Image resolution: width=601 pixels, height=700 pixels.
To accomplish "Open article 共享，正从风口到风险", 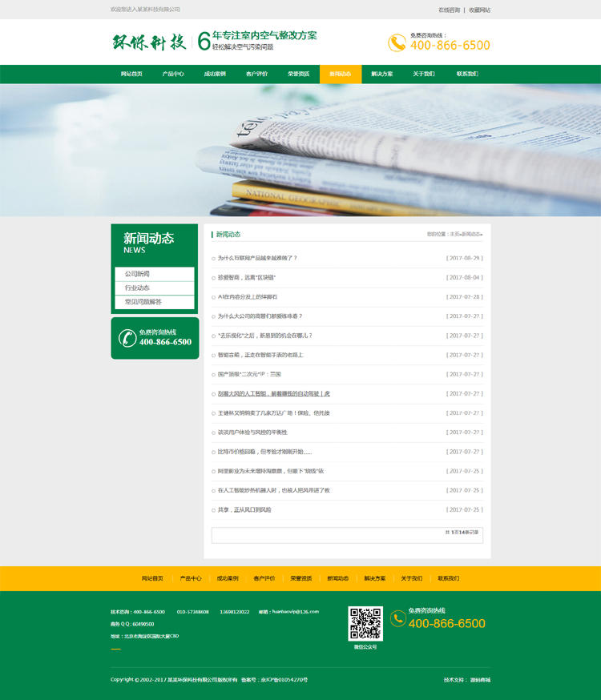I will [244, 510].
